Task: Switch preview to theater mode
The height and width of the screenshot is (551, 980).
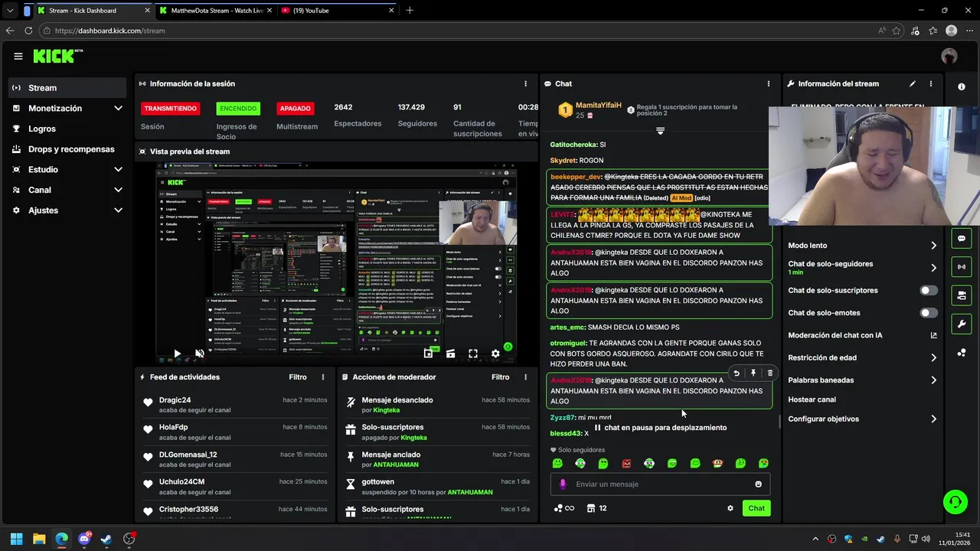Action: click(x=450, y=354)
